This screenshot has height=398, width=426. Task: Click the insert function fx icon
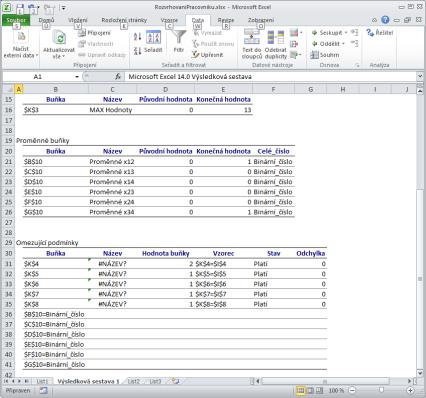[x=118, y=77]
